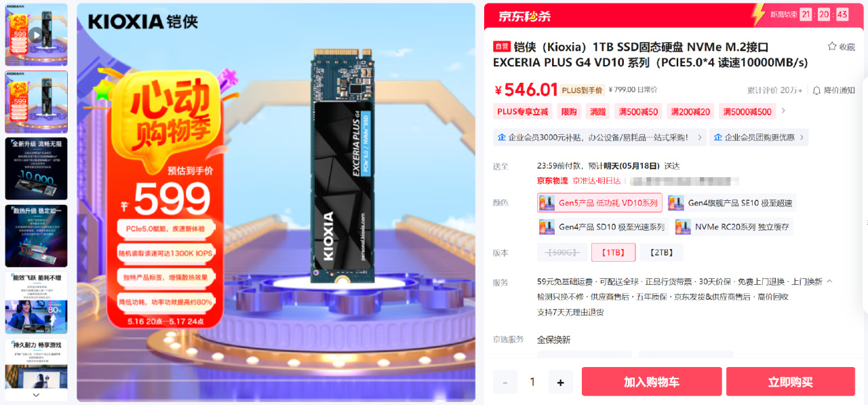
Task: Click the 立即购买 buy now button
Action: [x=791, y=382]
